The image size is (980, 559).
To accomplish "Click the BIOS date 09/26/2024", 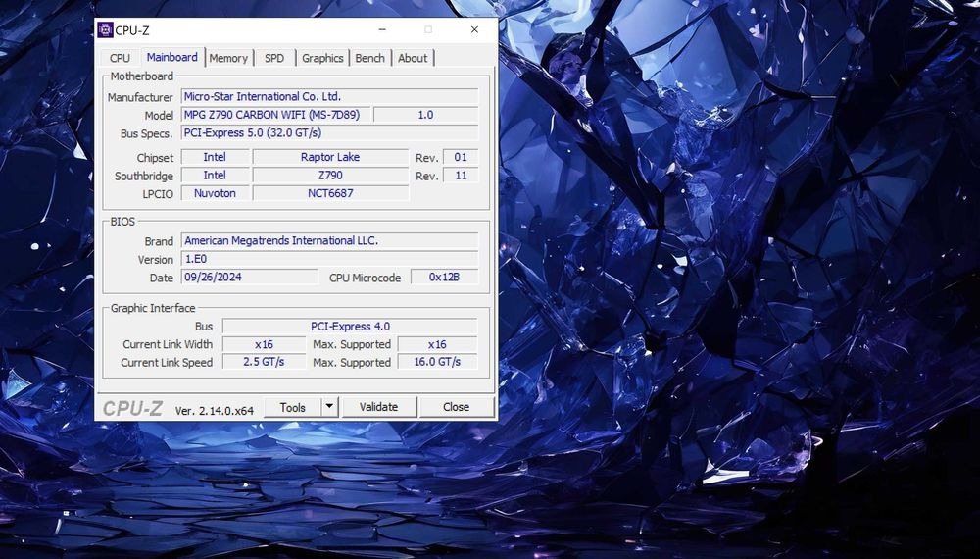I will 249,277.
